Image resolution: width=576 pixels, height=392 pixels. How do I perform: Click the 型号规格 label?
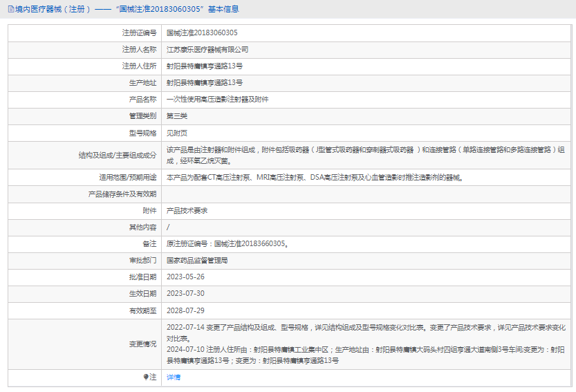[142, 133]
